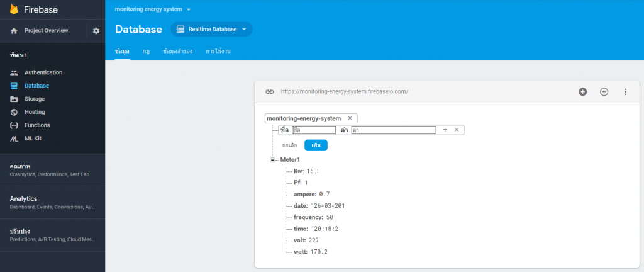Viewport: 644px width, 272px height.
Task: Click the blue เพิ่ม (Add) button
Action: click(x=316, y=145)
